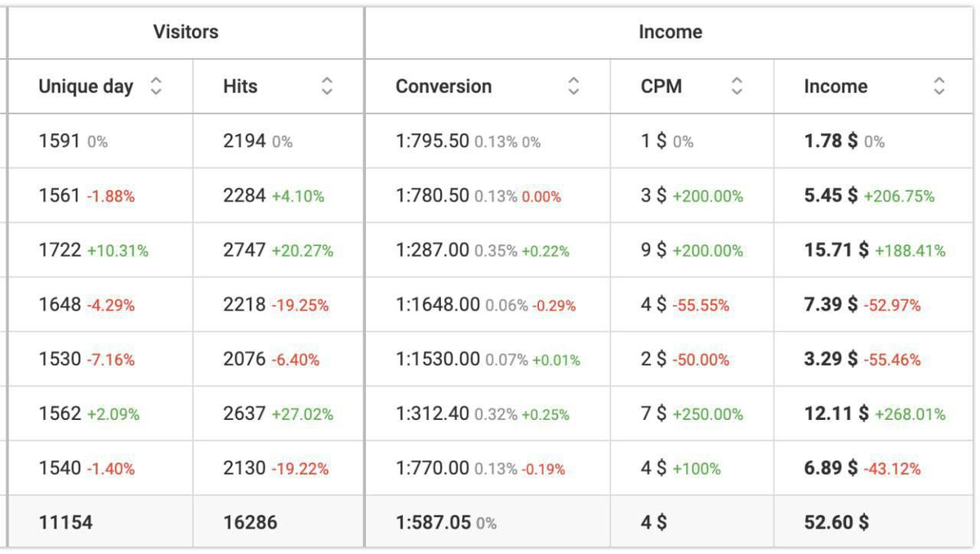980x554 pixels.
Task: Click the 12.11 $ income value
Action: pyautogui.click(x=836, y=414)
